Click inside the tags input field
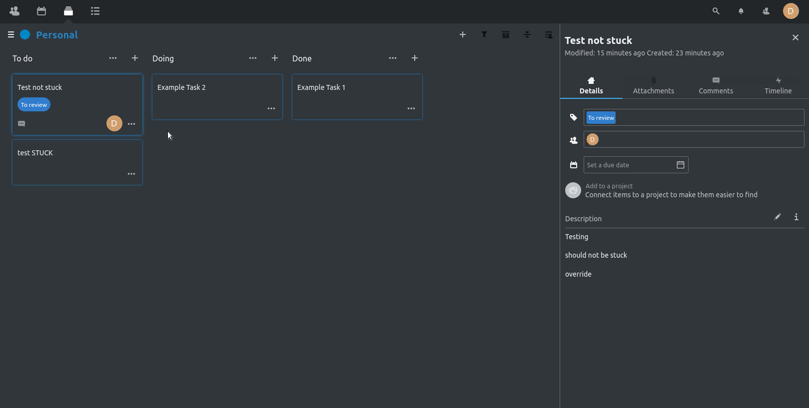 (x=693, y=118)
